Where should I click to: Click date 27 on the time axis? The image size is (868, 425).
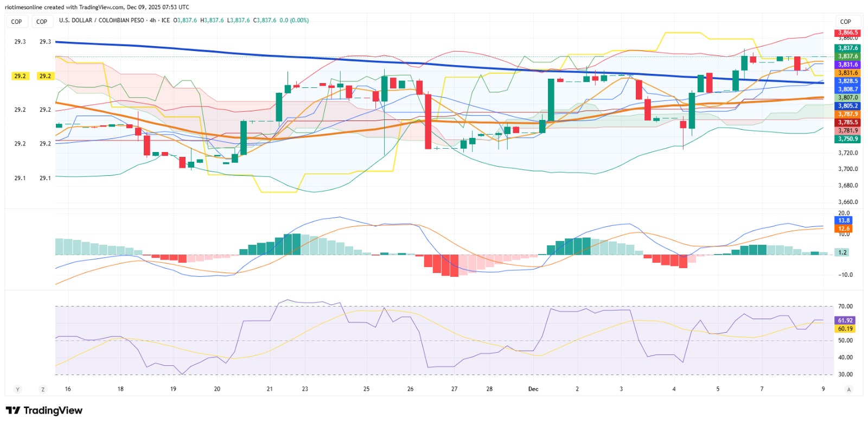pyautogui.click(x=454, y=389)
